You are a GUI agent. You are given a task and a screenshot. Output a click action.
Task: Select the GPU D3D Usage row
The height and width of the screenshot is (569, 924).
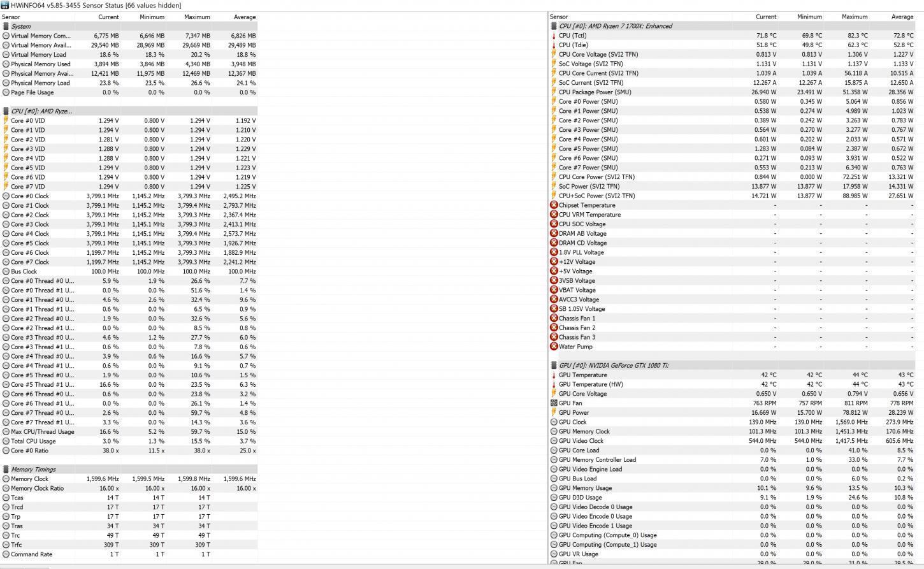tap(732, 498)
